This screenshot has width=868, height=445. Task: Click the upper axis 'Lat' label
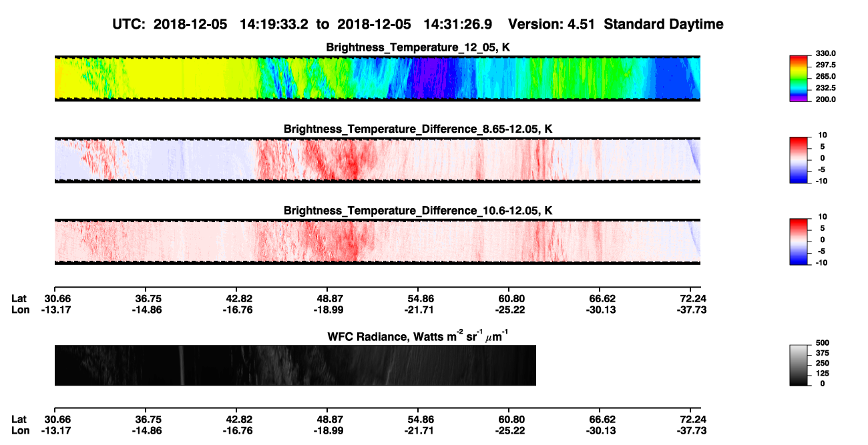coord(19,299)
